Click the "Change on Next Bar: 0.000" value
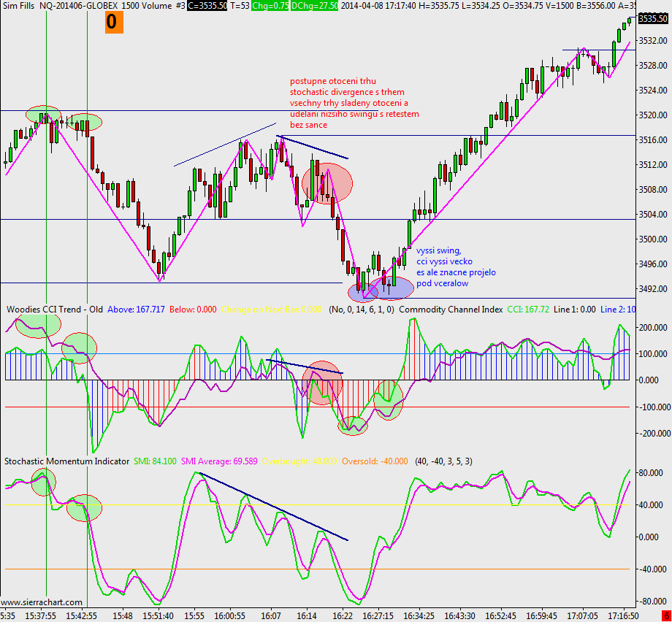The image size is (672, 622). pyautogui.click(x=271, y=310)
